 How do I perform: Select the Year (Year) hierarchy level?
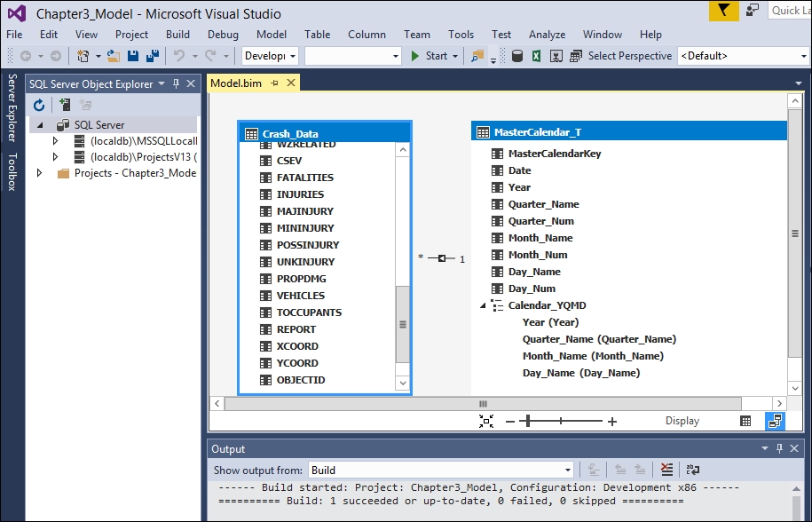click(550, 322)
